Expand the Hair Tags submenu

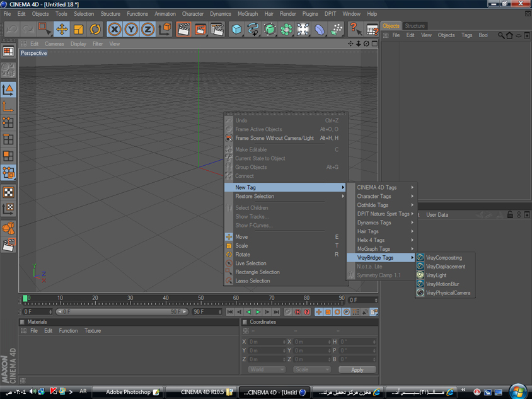pyautogui.click(x=382, y=231)
